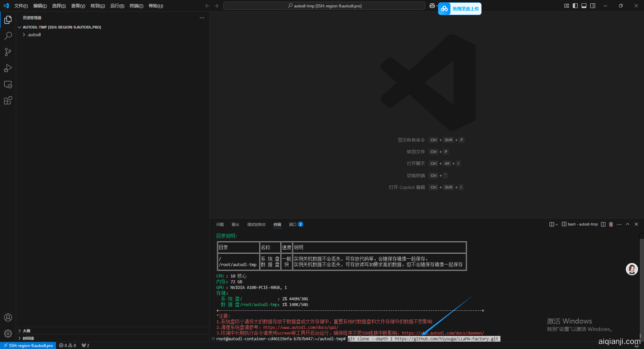Expand the 时间线 timeline section
Viewport: 644px width, 349px height.
(28, 338)
